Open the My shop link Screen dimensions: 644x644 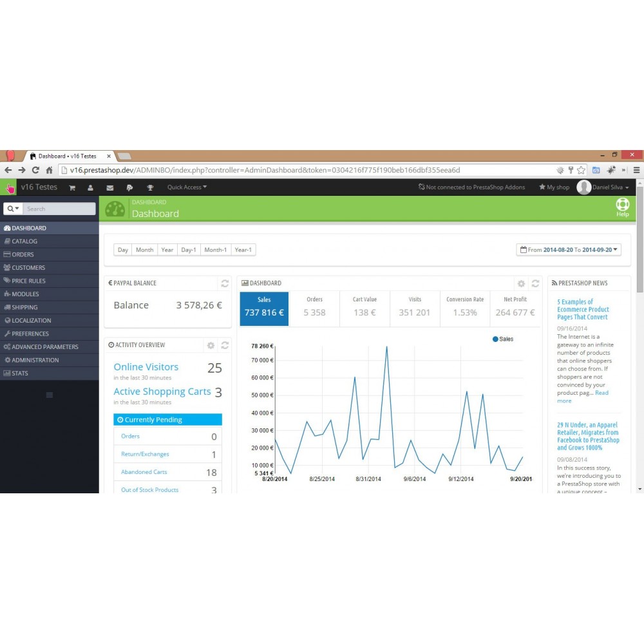click(554, 187)
